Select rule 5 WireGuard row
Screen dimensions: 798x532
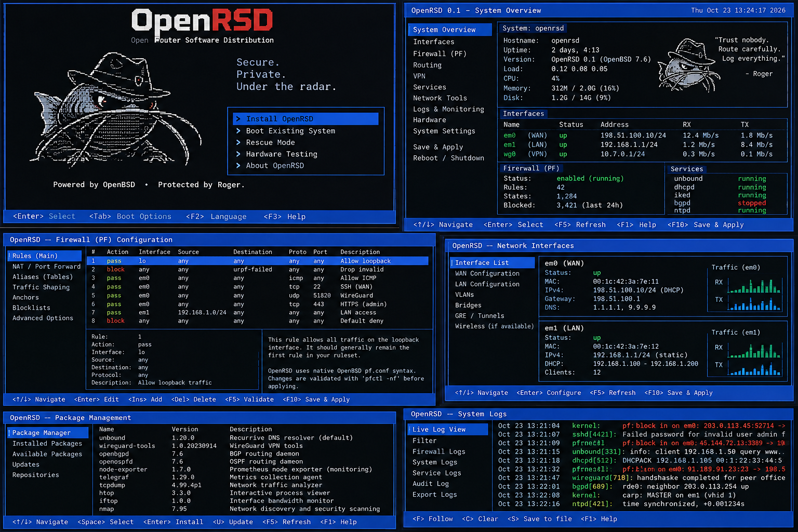259,296
